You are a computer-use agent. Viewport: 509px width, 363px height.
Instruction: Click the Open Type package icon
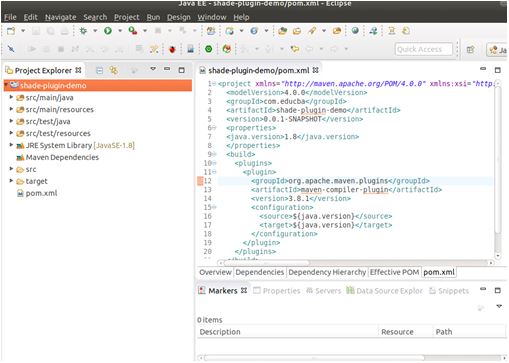pyautogui.click(x=282, y=31)
